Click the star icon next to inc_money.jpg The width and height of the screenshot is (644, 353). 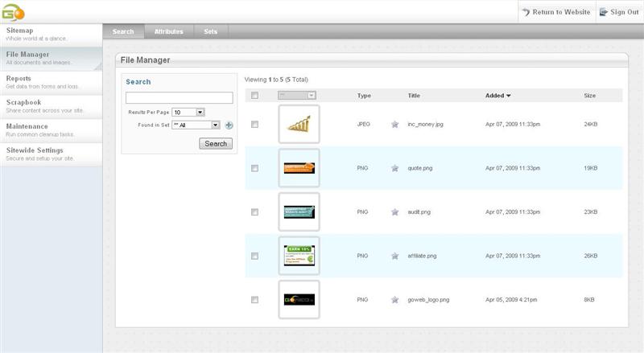click(x=394, y=125)
